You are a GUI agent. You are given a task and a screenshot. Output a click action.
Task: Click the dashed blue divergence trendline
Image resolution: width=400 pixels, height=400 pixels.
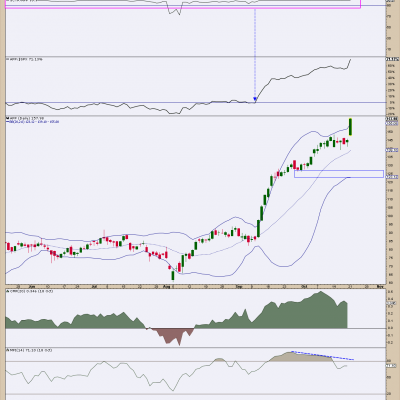coord(322,355)
